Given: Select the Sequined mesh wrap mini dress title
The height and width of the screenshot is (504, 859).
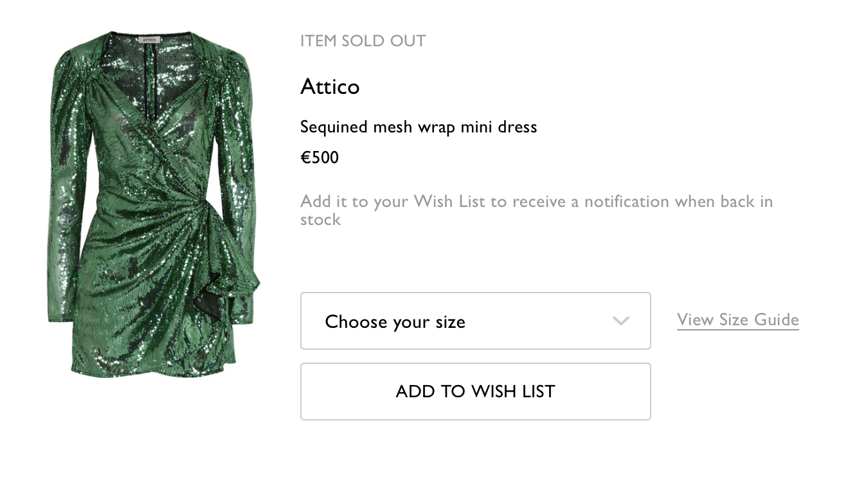Looking at the screenshot, I should [x=418, y=127].
